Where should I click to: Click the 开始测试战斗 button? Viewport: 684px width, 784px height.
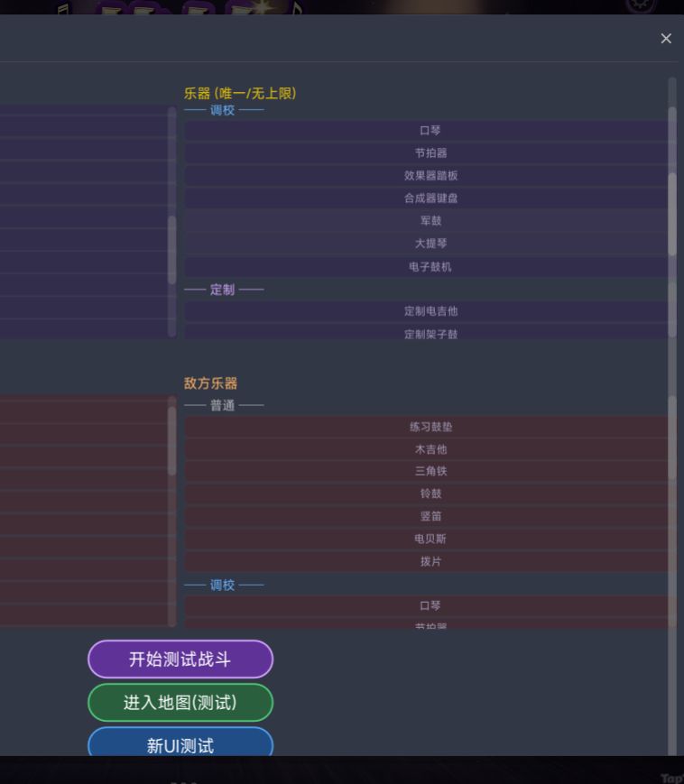[180, 659]
